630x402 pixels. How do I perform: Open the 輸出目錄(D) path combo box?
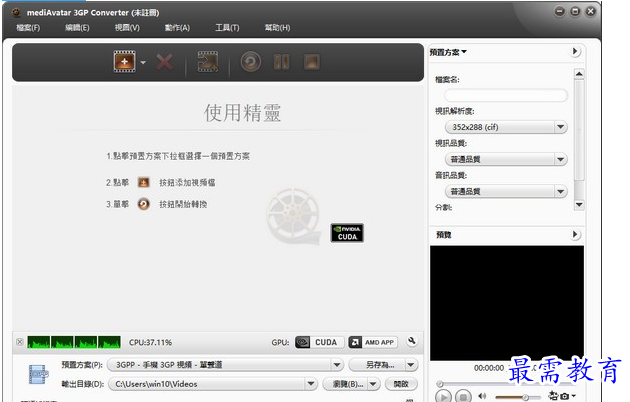point(213,384)
